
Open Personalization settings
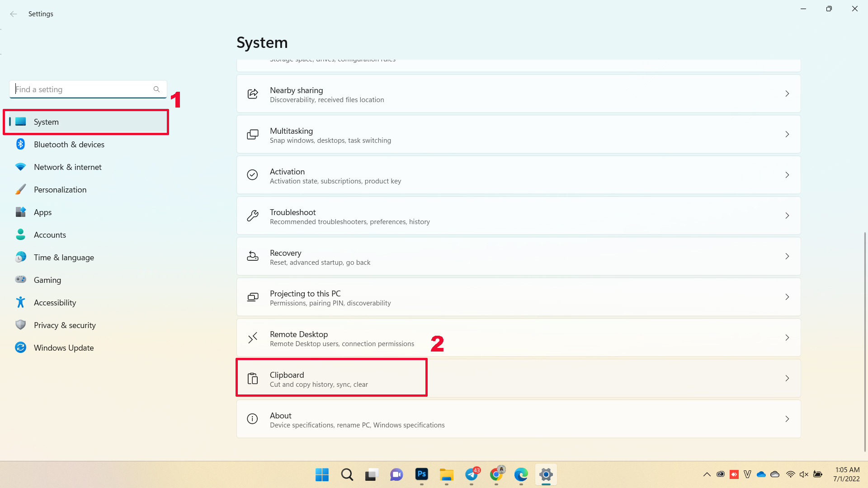coord(88,189)
